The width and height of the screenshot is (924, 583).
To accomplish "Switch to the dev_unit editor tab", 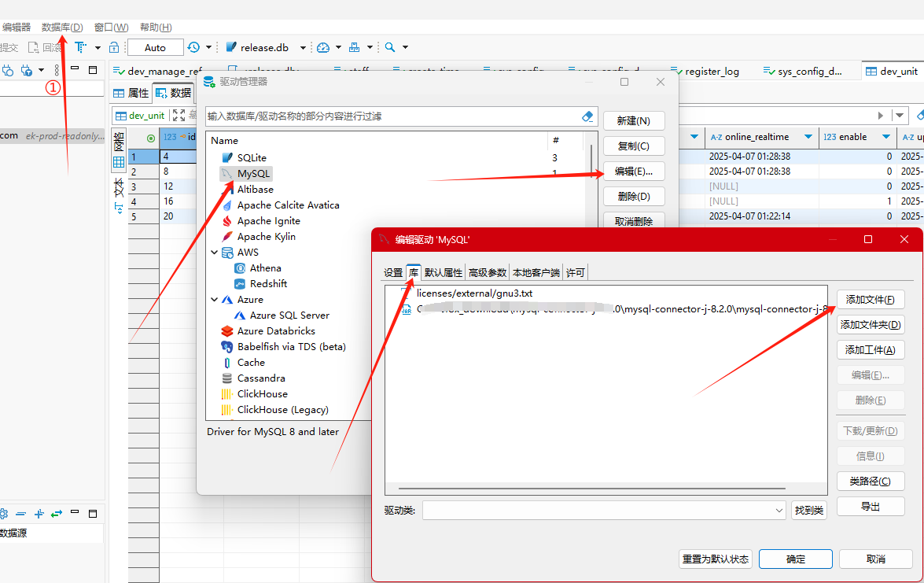I will (x=892, y=71).
